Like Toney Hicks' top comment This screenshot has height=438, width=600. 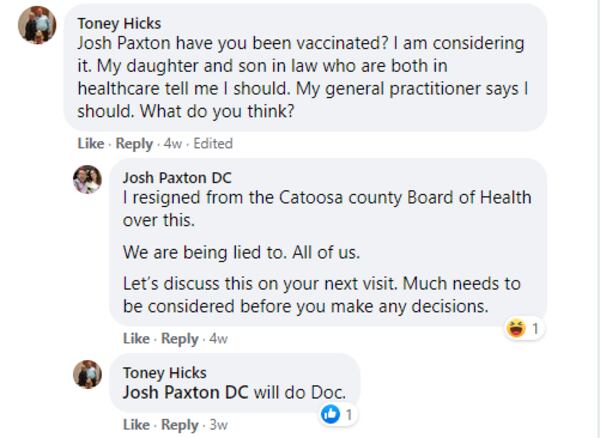(91, 144)
